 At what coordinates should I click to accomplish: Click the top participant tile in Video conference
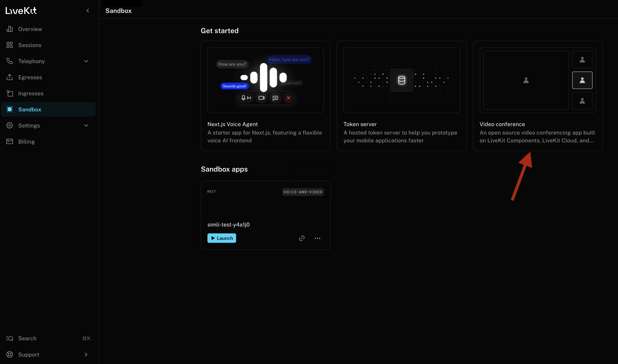click(582, 60)
